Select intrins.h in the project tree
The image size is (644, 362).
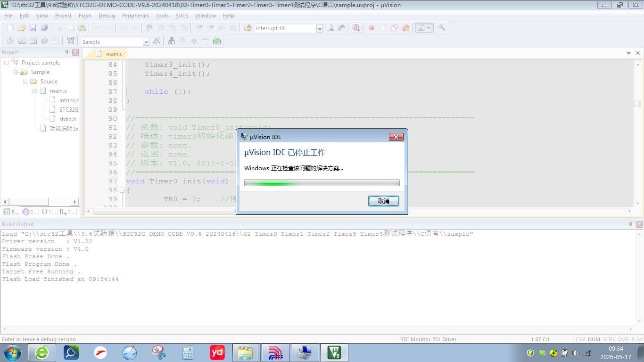(69, 100)
